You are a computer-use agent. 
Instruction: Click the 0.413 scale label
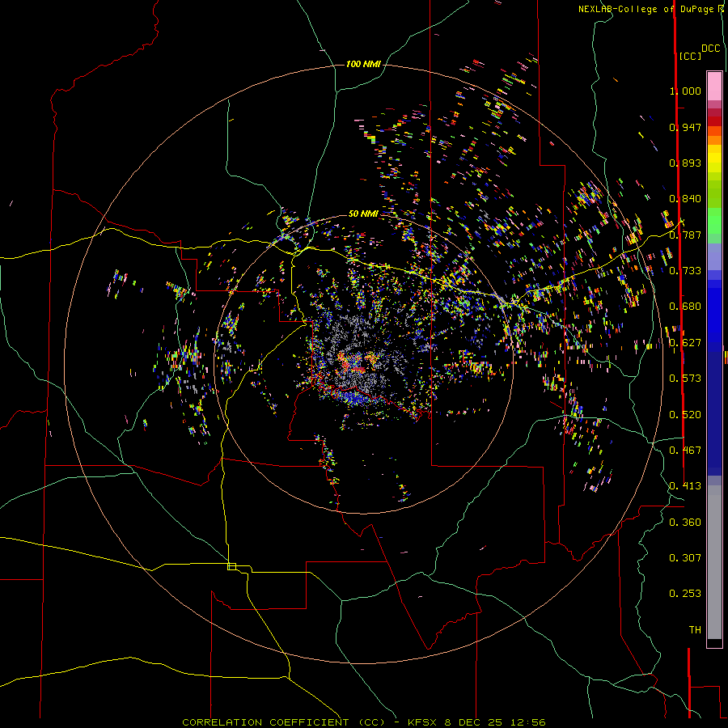click(x=685, y=486)
